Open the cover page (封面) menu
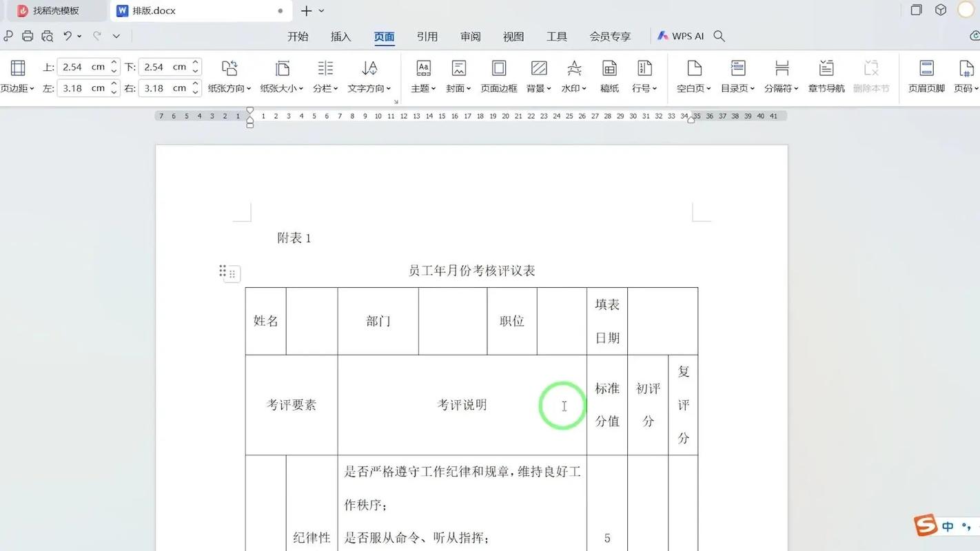The height and width of the screenshot is (551, 980). click(458, 76)
